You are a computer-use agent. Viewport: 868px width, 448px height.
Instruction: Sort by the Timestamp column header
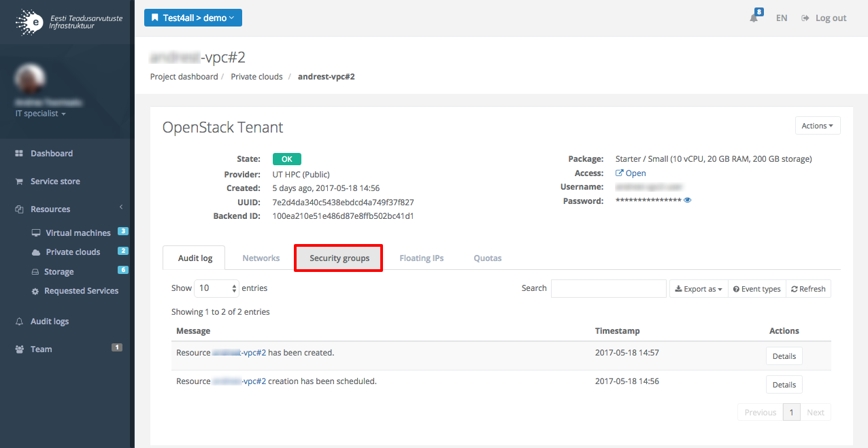click(618, 331)
